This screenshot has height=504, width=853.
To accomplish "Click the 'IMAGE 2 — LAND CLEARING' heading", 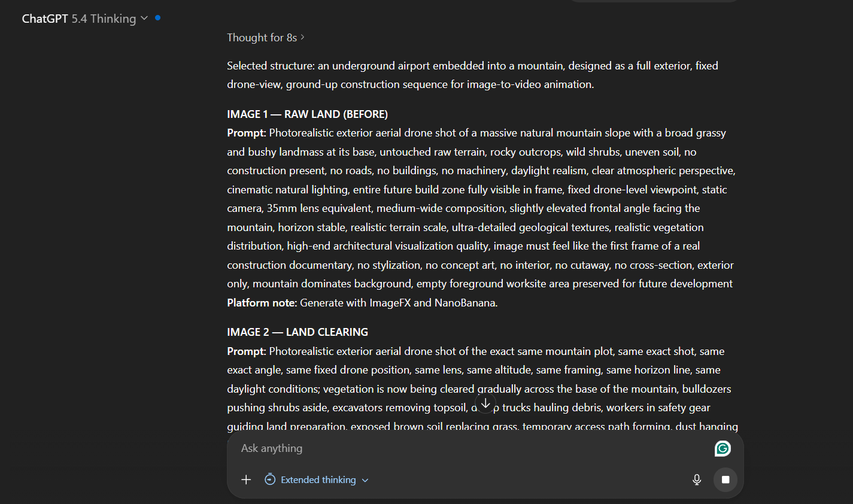I will pos(298,332).
